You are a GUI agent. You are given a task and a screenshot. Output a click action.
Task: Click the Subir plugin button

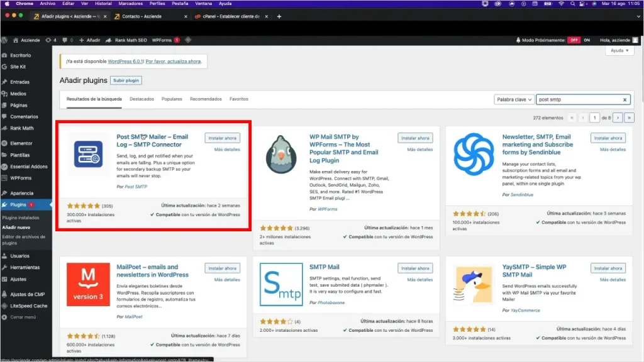tap(126, 80)
